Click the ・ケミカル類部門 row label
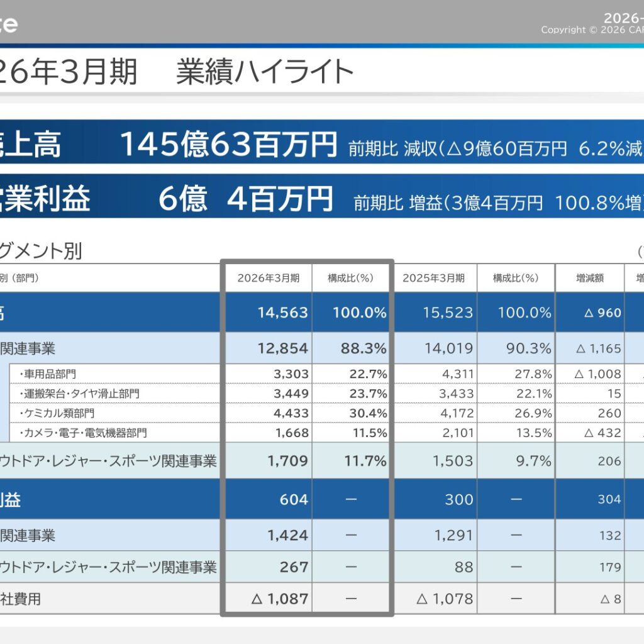 point(57,413)
